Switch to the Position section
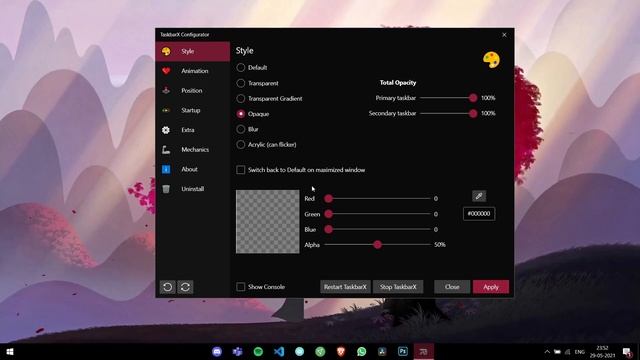The image size is (640, 360). tap(192, 91)
